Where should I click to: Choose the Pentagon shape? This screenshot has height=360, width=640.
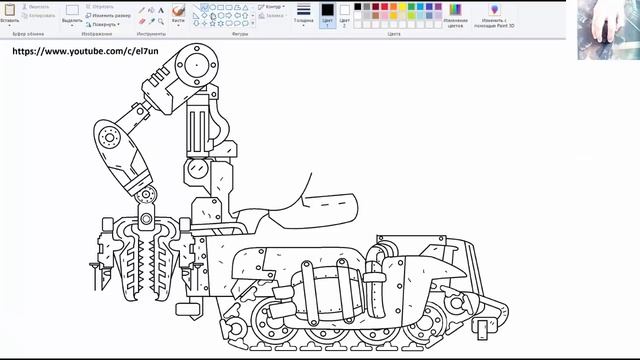tap(213, 16)
